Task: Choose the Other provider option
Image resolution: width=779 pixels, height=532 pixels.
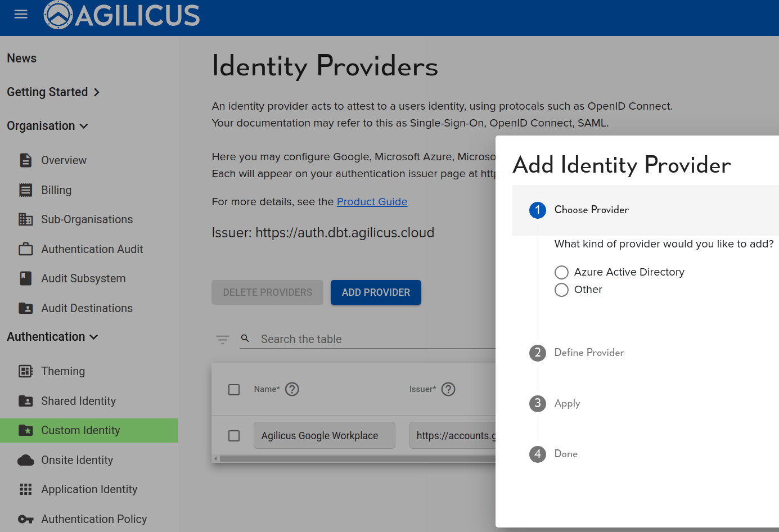Action: point(561,290)
